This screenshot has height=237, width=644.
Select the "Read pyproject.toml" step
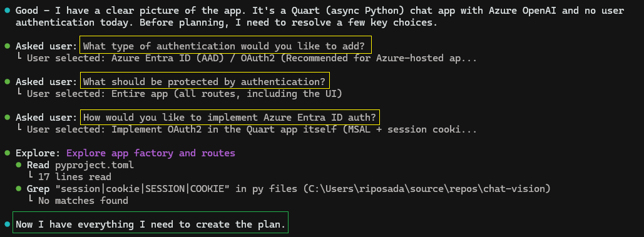(81, 165)
